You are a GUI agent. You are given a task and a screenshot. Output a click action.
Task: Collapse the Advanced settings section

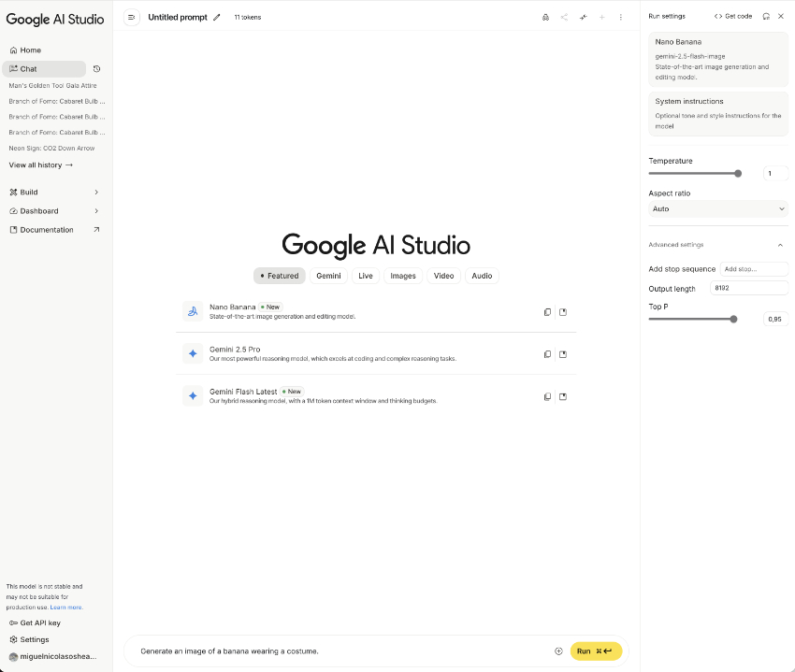(x=780, y=245)
